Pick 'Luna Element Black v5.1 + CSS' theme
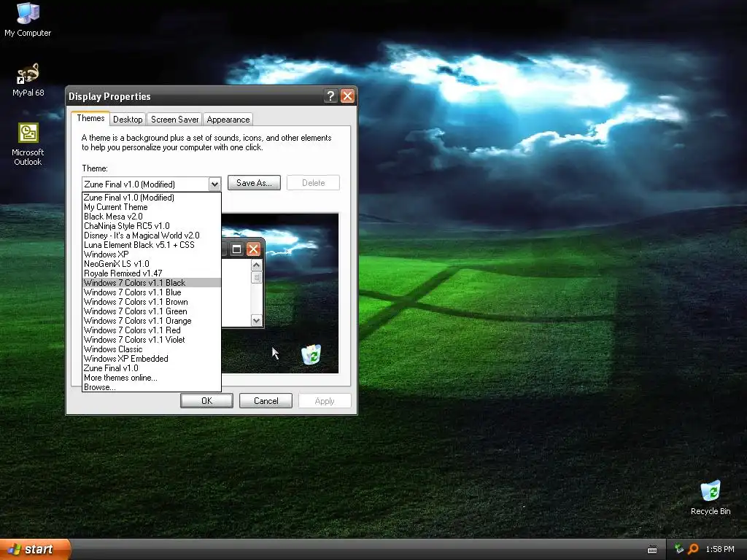The width and height of the screenshot is (747, 560). (x=152, y=245)
